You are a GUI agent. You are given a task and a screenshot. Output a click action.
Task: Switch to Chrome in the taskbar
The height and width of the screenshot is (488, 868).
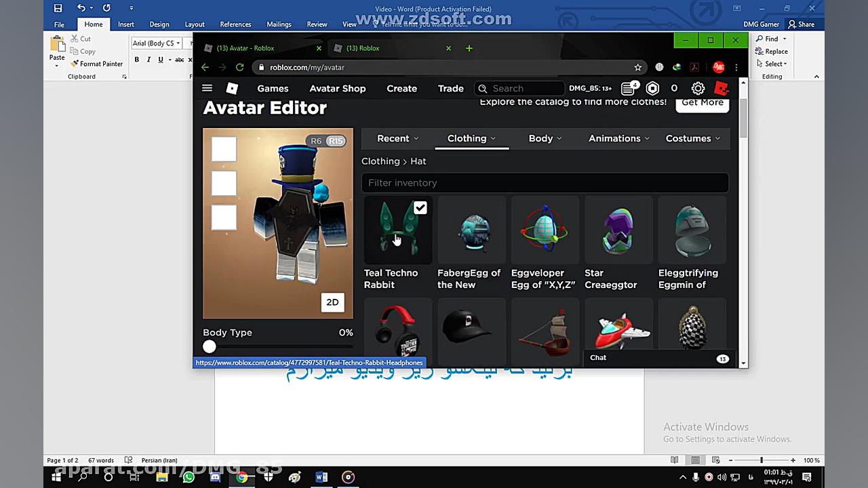pos(241,477)
